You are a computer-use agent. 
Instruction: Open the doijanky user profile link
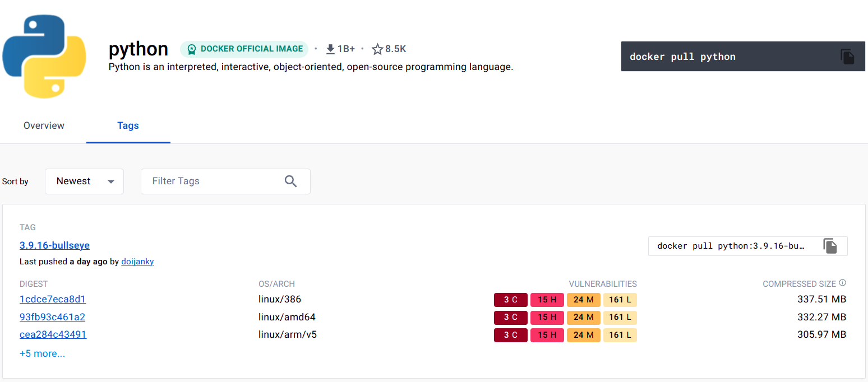coord(137,262)
